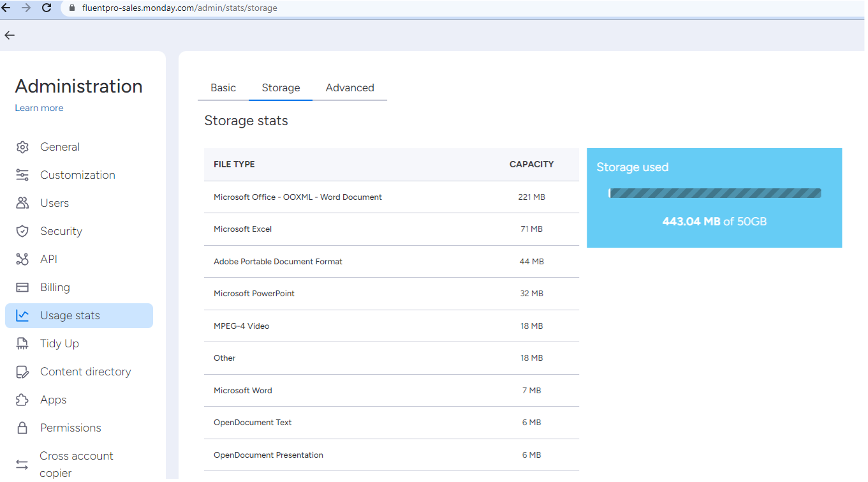Click the back arrow above Administration panel
This screenshot has height=482, width=868.
(10, 35)
